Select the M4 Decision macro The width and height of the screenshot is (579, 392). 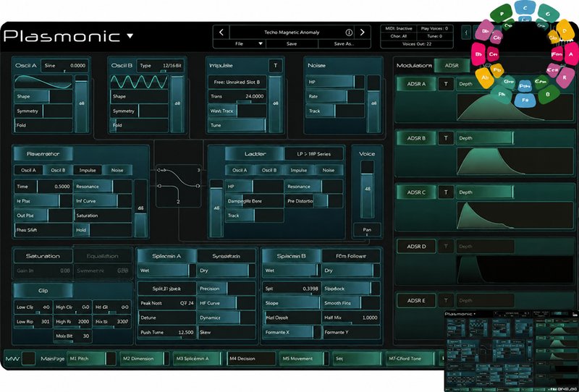pos(251,359)
